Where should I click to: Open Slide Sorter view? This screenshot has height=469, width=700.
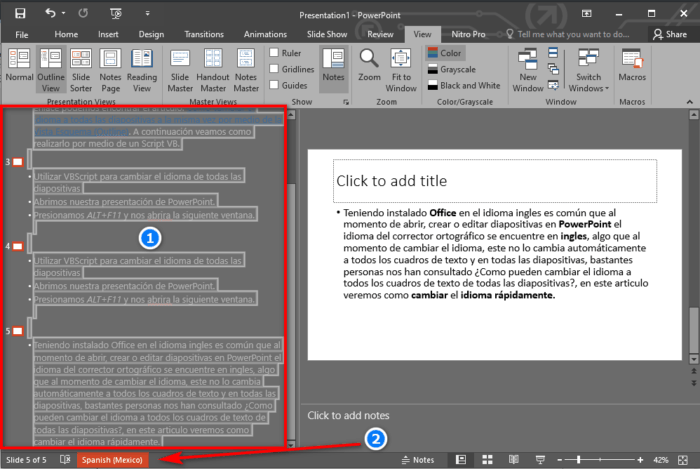coord(81,70)
